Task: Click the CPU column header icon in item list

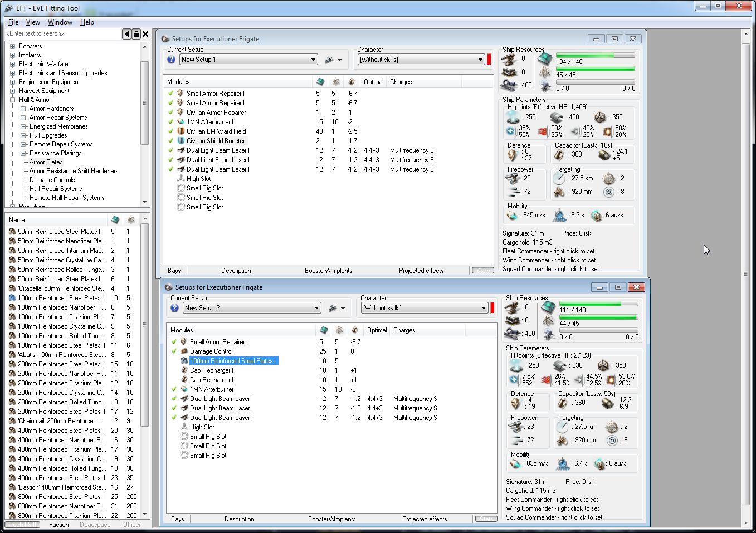Action: point(115,220)
